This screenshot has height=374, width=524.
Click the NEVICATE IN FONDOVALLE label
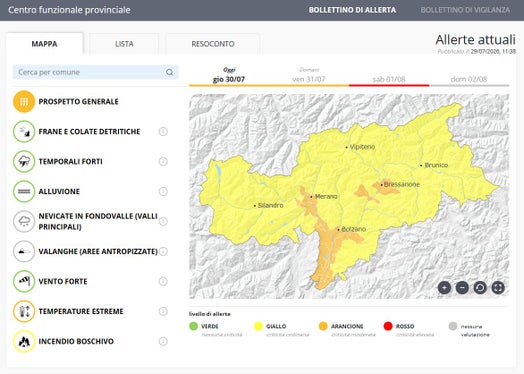pos(98,221)
